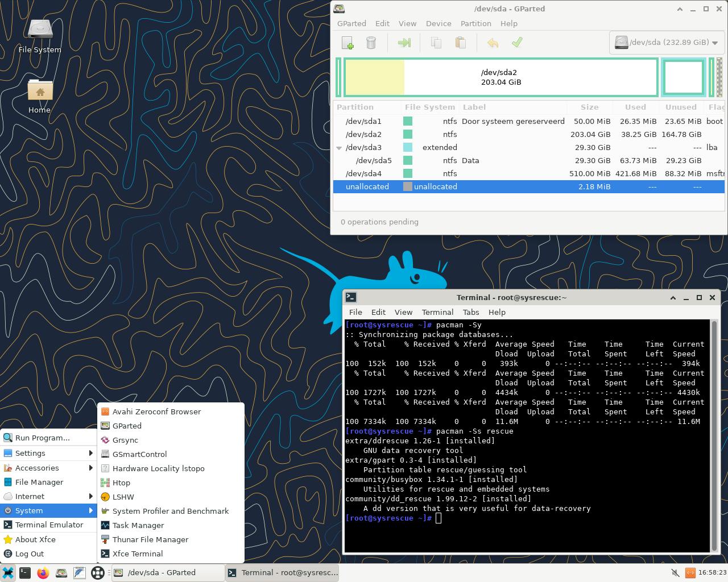Click the Terminal vertical scrollbar

click(x=714, y=435)
